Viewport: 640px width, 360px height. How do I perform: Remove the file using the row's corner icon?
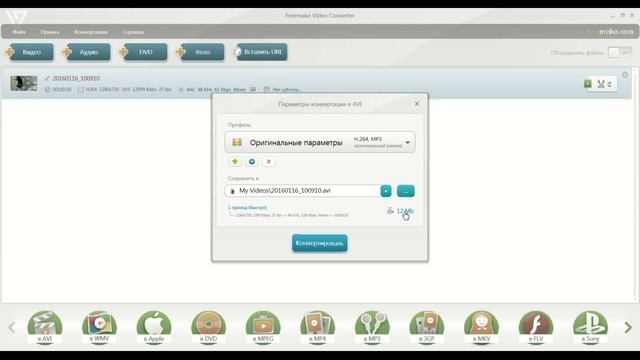(x=625, y=75)
